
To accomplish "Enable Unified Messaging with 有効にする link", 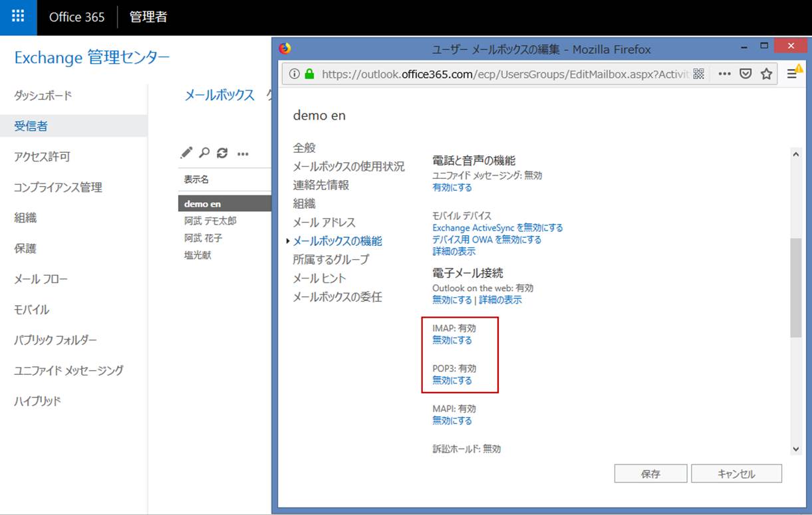I will tap(452, 187).
